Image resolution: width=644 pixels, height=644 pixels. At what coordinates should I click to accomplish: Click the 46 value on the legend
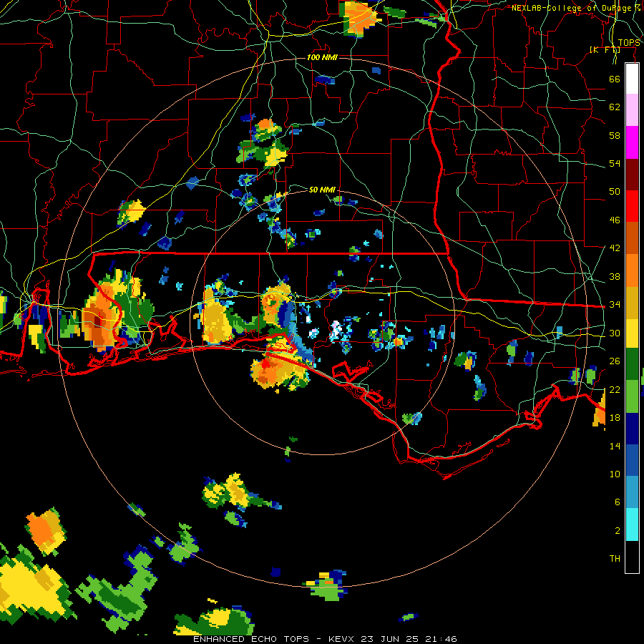[615, 220]
